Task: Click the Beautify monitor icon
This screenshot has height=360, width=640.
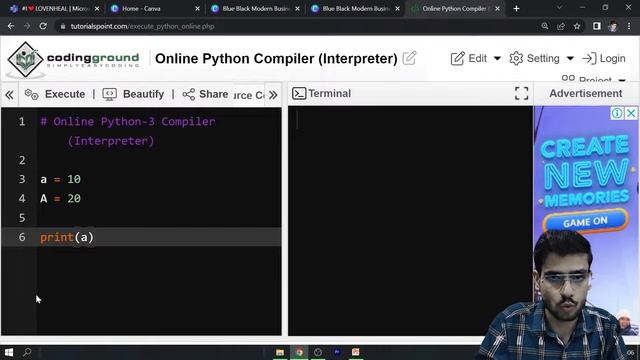Action: click(109, 94)
